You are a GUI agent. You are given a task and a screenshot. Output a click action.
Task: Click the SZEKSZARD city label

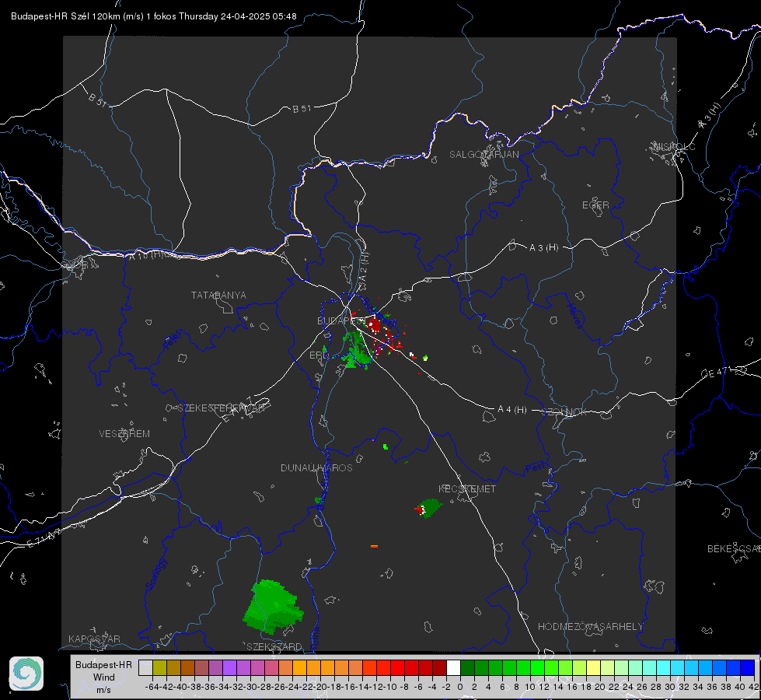tap(274, 646)
